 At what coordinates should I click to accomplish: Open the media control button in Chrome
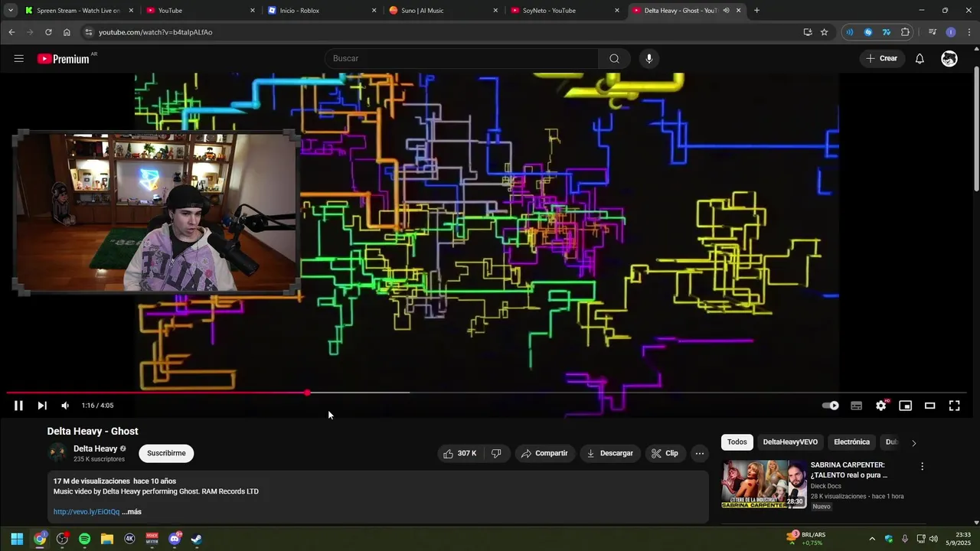coord(933,32)
